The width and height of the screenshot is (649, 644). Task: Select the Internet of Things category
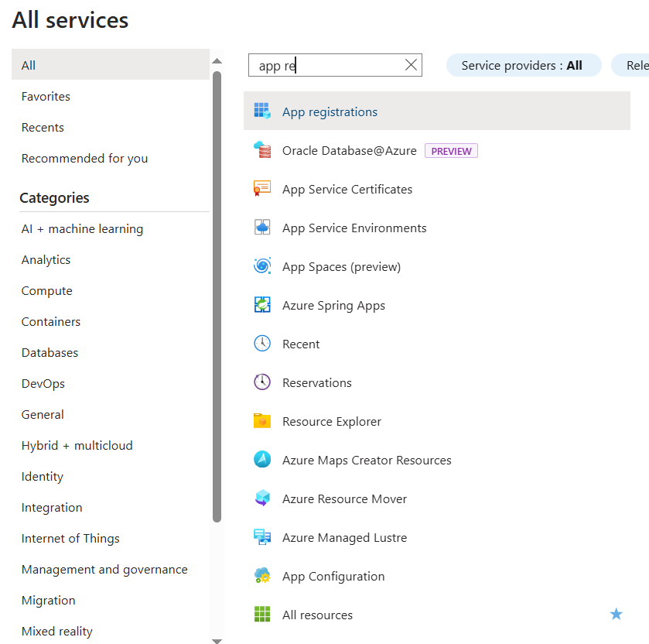pos(70,539)
